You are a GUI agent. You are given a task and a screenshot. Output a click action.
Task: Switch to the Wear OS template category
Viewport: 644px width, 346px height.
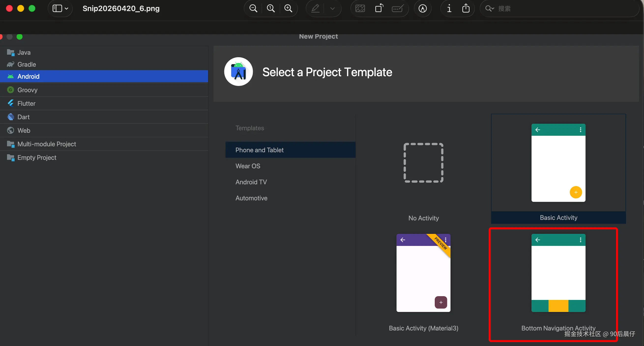248,166
